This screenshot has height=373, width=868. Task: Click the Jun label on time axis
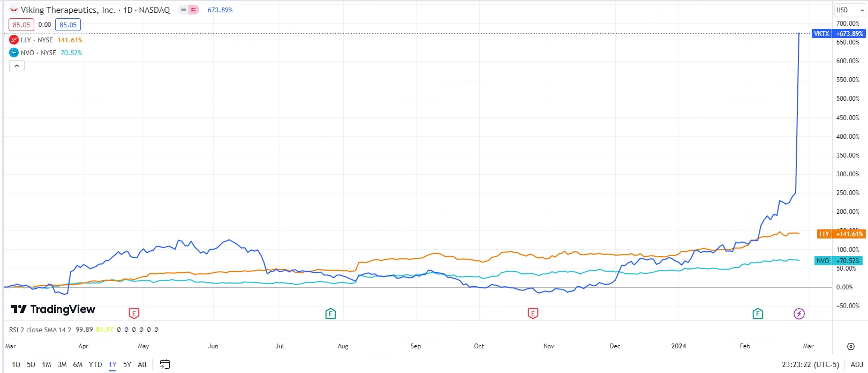213,346
